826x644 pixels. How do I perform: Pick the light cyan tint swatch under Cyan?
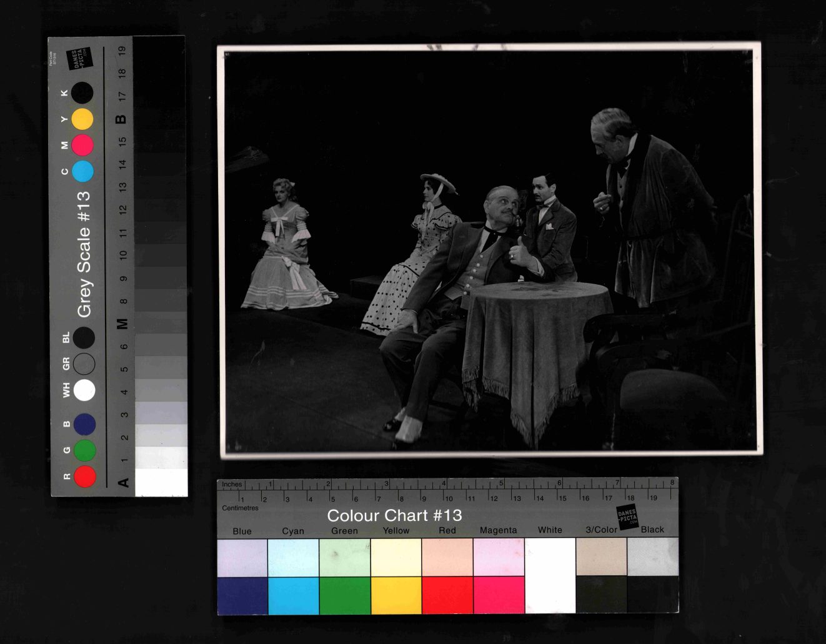coord(293,557)
